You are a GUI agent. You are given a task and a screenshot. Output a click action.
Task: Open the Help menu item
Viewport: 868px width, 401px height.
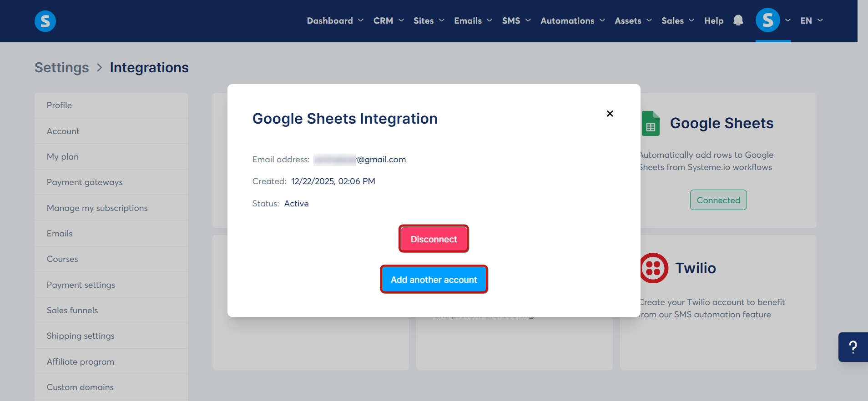point(714,20)
